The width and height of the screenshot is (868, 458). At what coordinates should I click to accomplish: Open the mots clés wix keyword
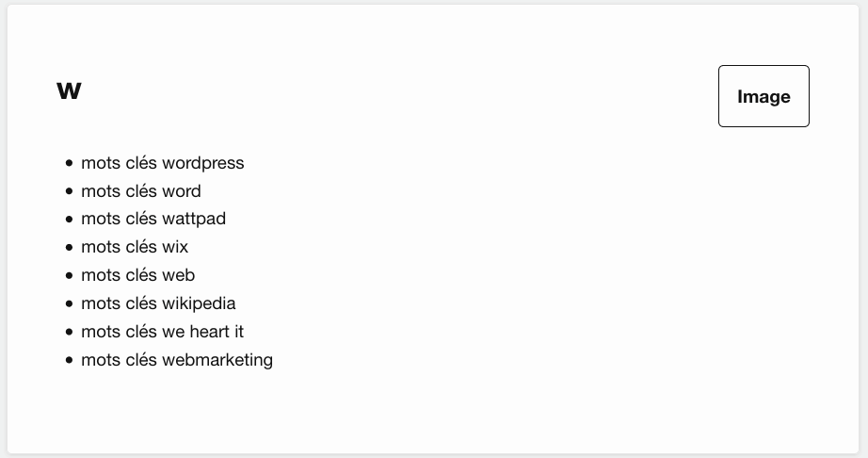click(x=135, y=247)
